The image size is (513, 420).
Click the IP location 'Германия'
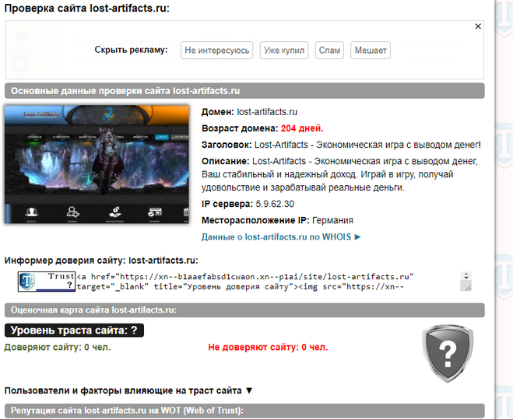coord(332,220)
